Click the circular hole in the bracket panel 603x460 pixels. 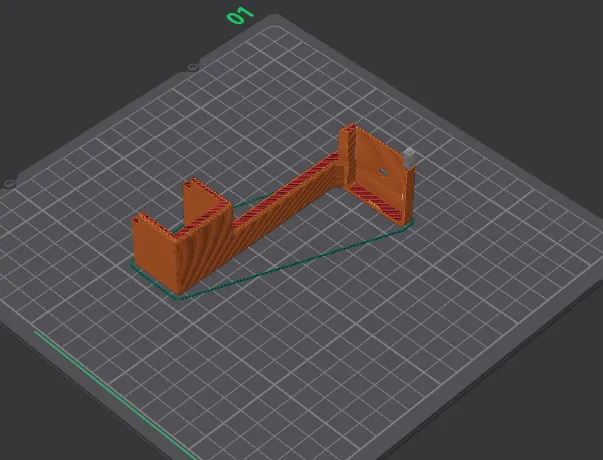point(383,172)
